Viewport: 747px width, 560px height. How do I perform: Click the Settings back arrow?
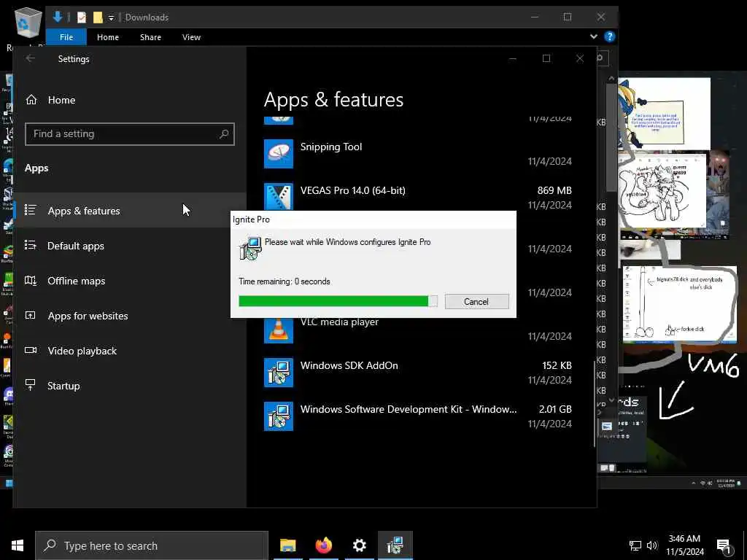(31, 58)
